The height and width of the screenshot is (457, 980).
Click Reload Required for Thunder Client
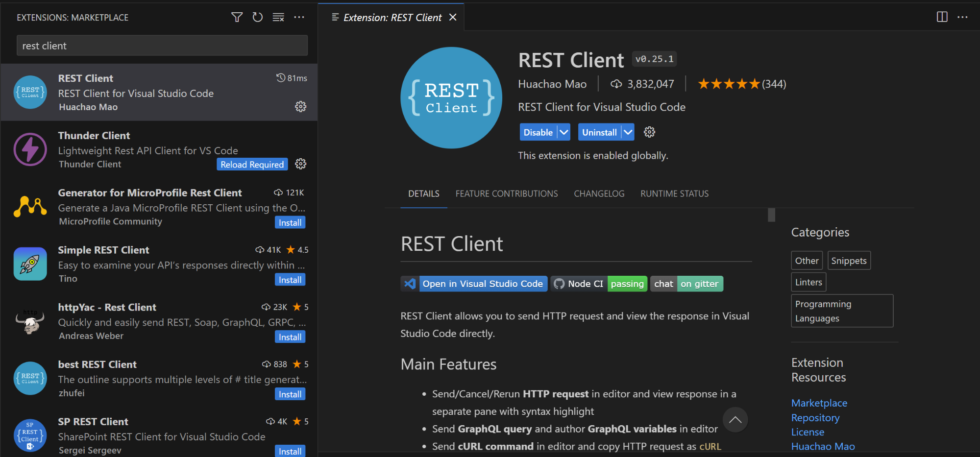pos(252,165)
